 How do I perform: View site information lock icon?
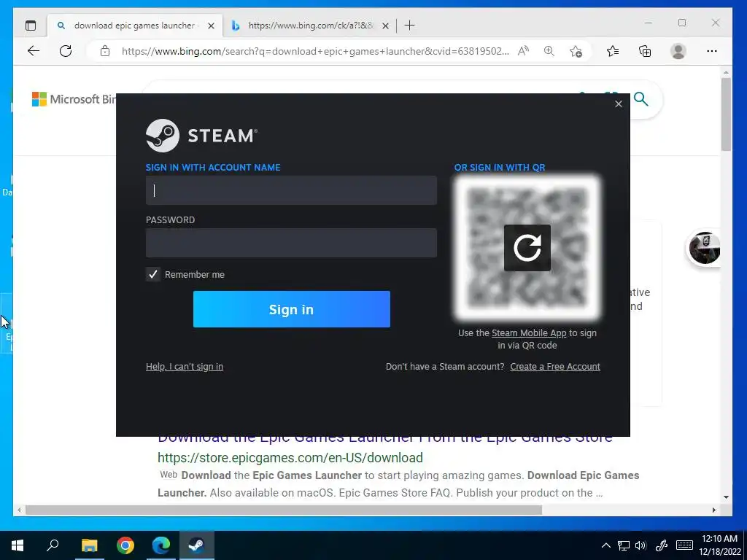click(x=105, y=51)
